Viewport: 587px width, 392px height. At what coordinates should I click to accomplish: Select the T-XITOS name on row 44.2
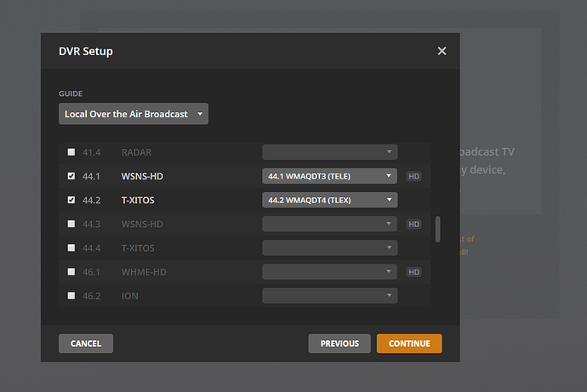pyautogui.click(x=138, y=200)
